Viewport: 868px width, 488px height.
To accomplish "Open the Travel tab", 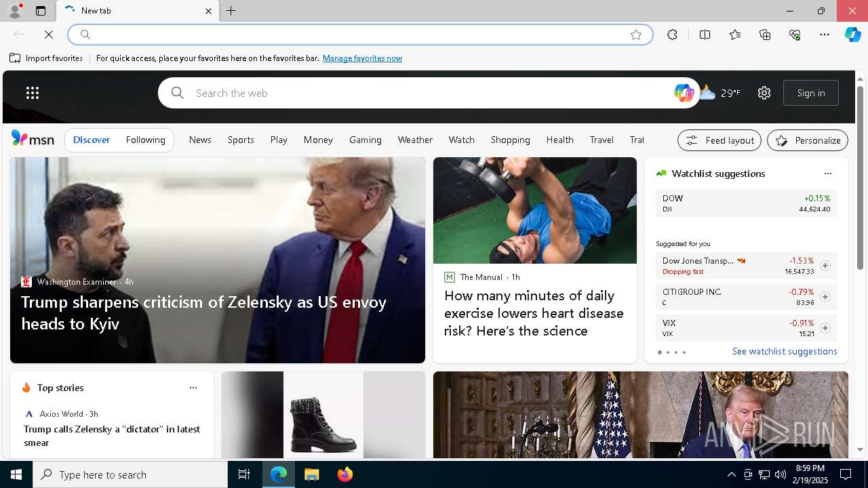I will 601,140.
